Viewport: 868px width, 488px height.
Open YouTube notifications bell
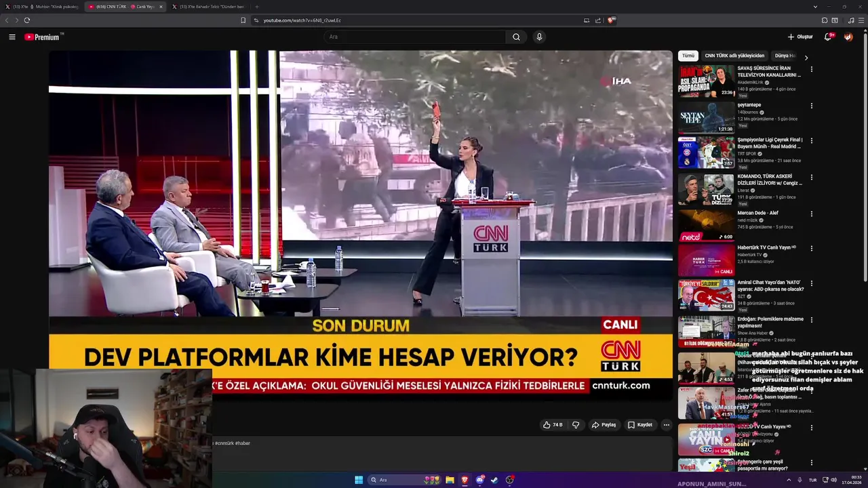pos(828,37)
